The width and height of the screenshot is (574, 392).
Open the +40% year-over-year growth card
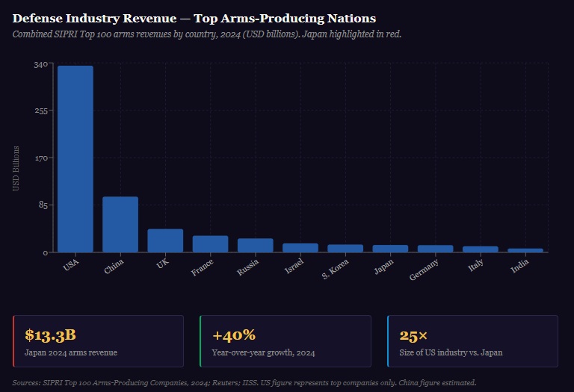tap(286, 341)
